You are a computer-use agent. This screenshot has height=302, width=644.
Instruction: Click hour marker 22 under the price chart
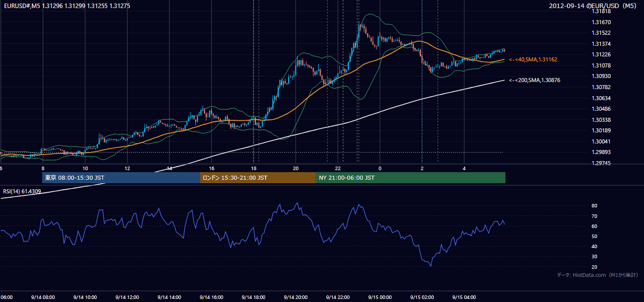point(338,168)
